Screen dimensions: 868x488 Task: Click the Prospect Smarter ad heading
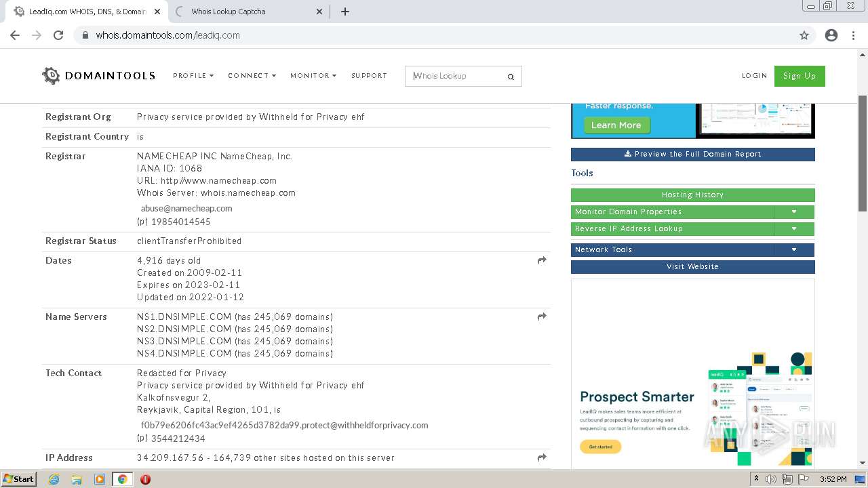tap(637, 397)
